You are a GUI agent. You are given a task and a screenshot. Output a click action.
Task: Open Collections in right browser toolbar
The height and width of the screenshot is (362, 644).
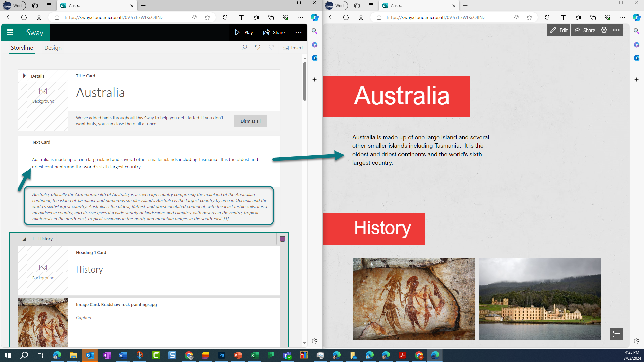point(593,17)
